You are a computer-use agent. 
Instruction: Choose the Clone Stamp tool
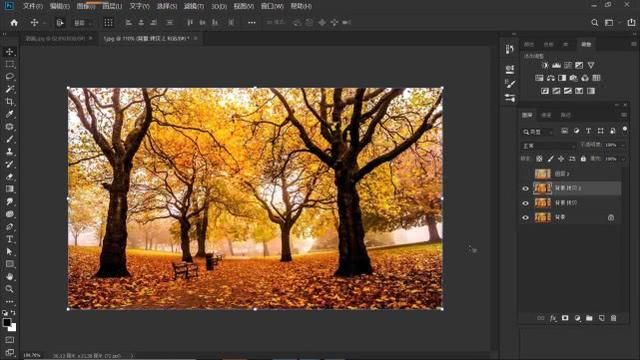point(10,151)
